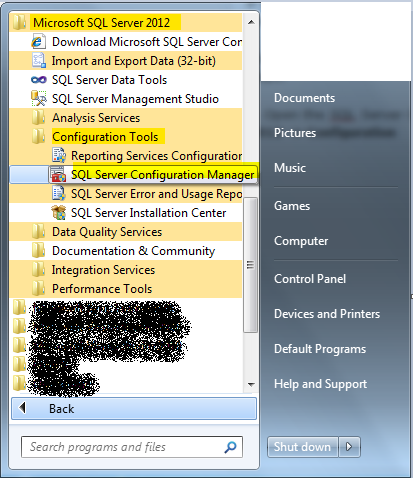Go Back to the main Start menu
Viewport: 413px width, 478px height.
(134, 408)
